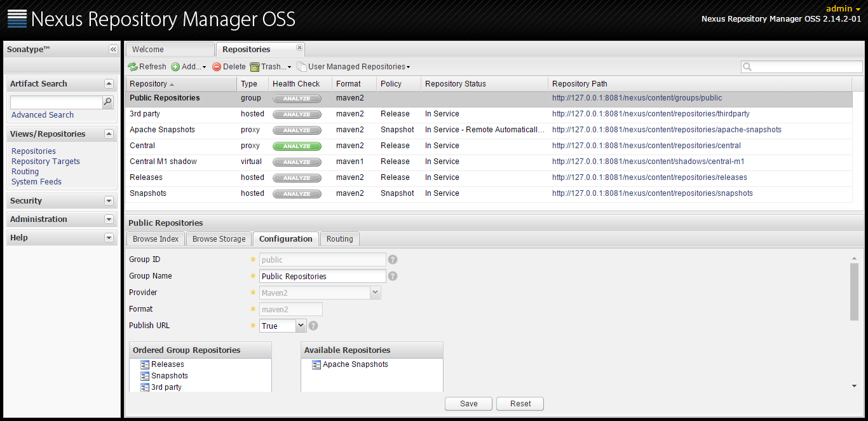Sort by the Repository column header

(x=181, y=84)
